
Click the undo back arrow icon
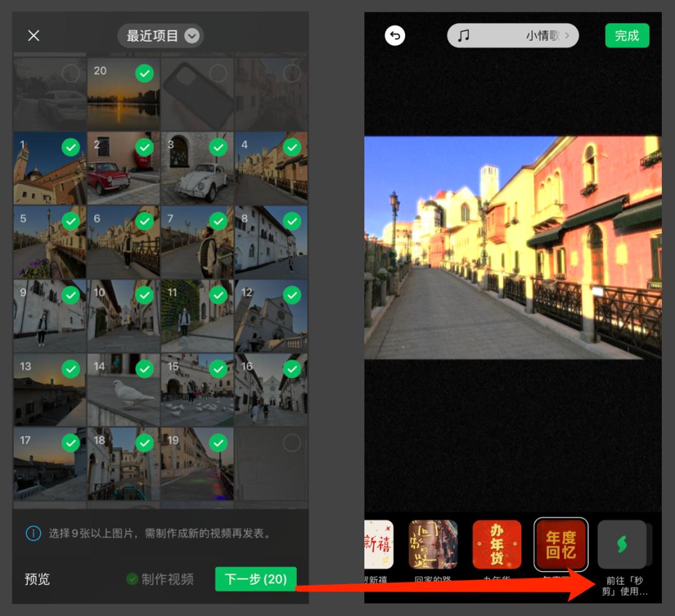(x=394, y=36)
